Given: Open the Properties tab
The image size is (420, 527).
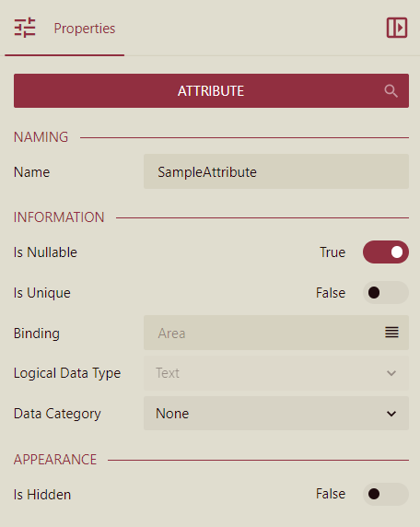Looking at the screenshot, I should pos(64,29).
